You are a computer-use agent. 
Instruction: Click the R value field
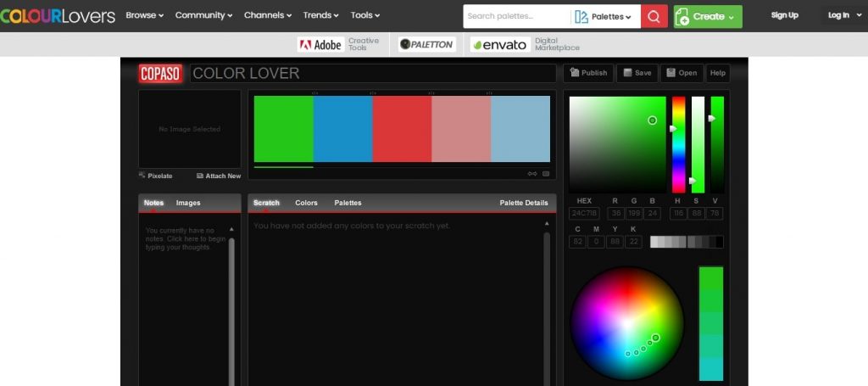tap(615, 214)
